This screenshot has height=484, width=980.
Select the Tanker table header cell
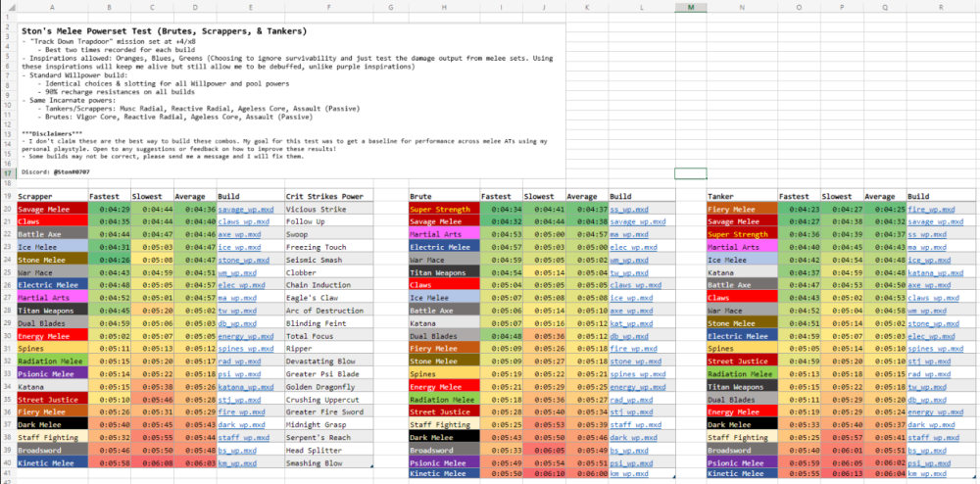coord(742,196)
